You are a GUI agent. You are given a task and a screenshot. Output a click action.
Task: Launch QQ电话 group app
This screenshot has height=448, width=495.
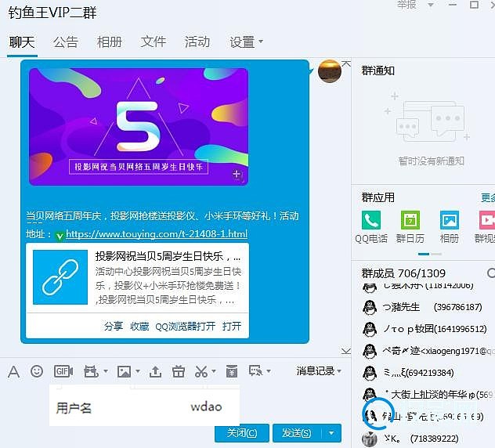click(x=371, y=220)
